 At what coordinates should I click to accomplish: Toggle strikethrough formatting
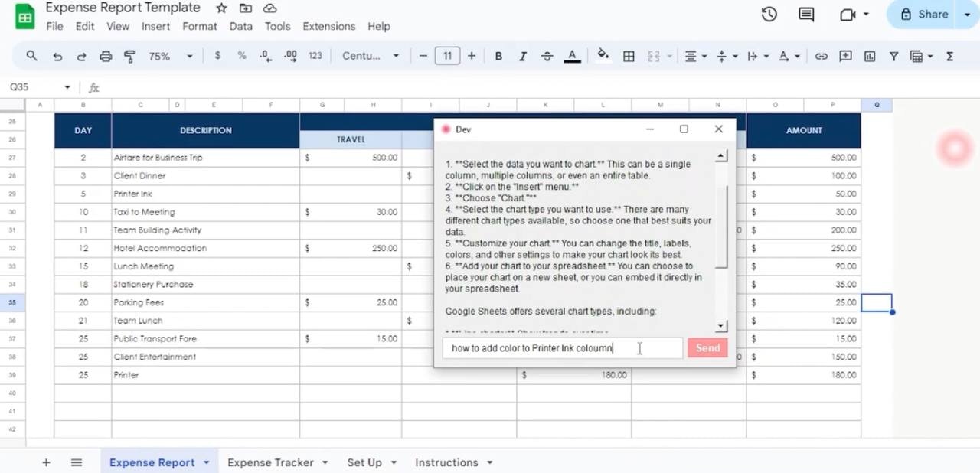point(547,56)
